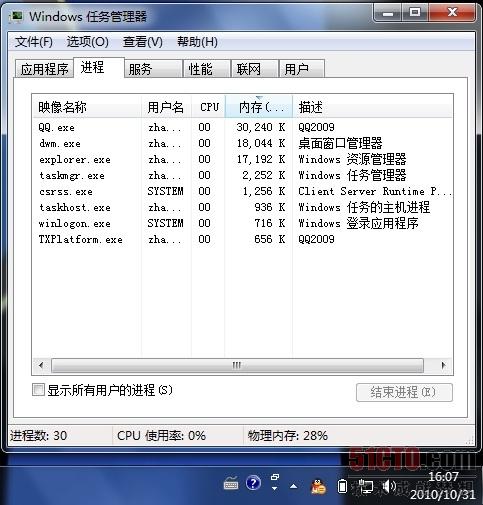The width and height of the screenshot is (483, 505).
Task: Open the 文件(F) menu
Action: pyautogui.click(x=34, y=42)
